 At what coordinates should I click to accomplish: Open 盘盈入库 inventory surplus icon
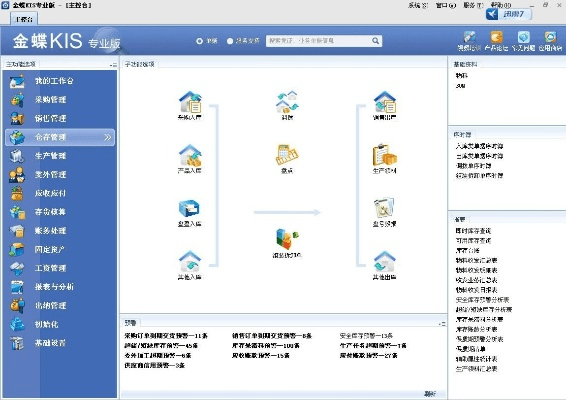pyautogui.click(x=190, y=212)
